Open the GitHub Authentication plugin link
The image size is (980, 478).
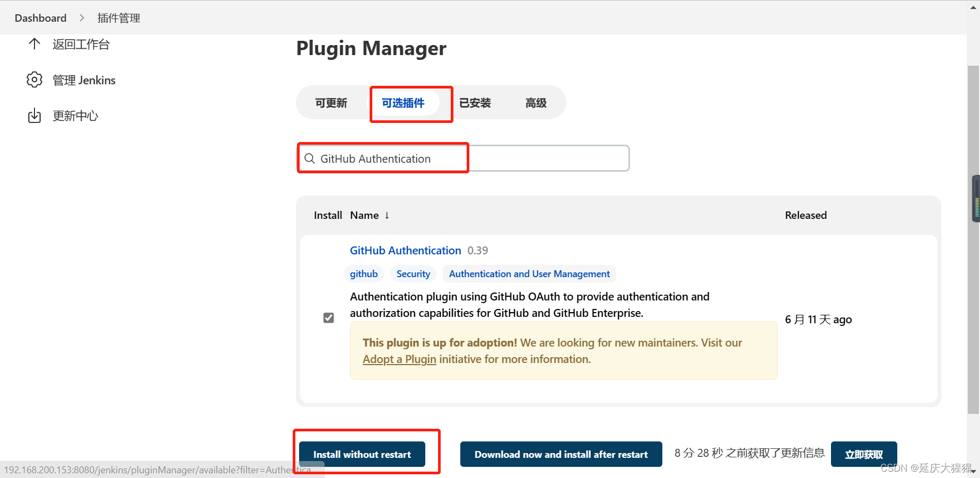(x=406, y=251)
